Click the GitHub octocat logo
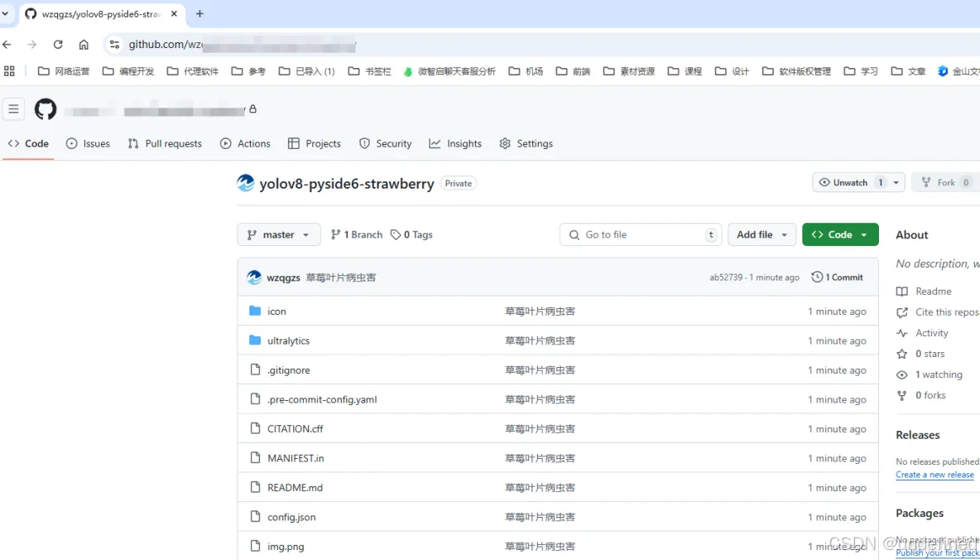Viewport: 980px width, 560px height. pos(45,109)
